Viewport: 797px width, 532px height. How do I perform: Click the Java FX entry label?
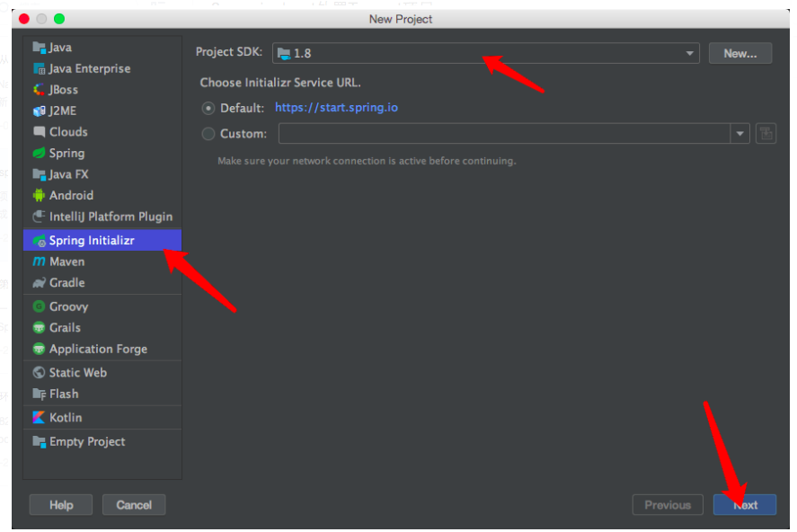pos(68,174)
